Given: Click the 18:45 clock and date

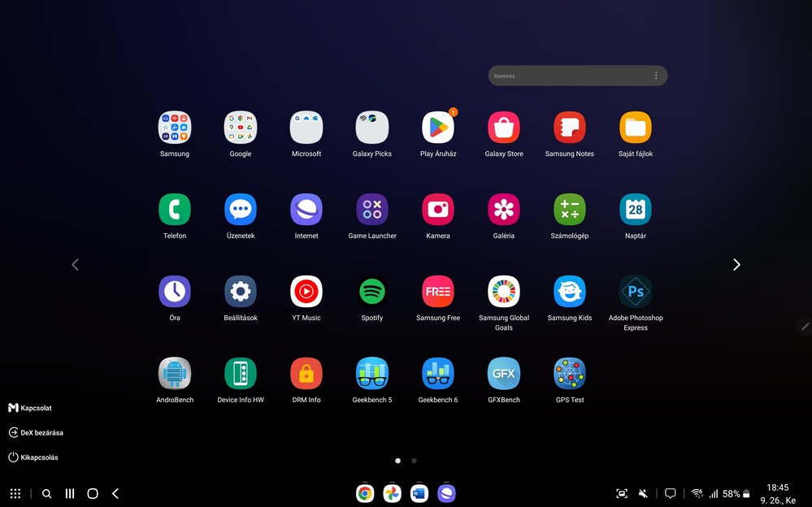Looking at the screenshot, I should [778, 493].
